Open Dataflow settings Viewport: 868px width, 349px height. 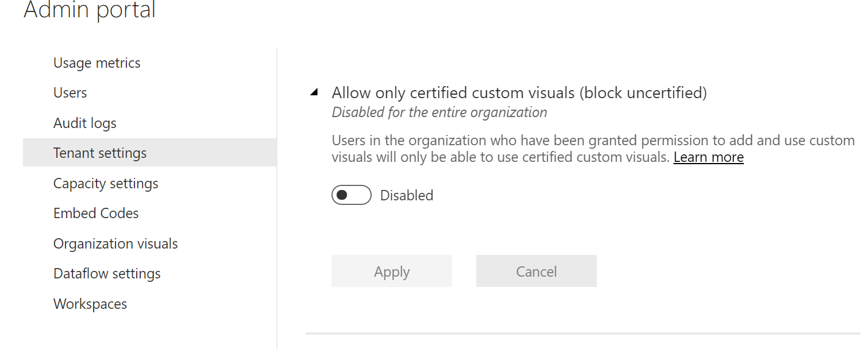(x=107, y=274)
